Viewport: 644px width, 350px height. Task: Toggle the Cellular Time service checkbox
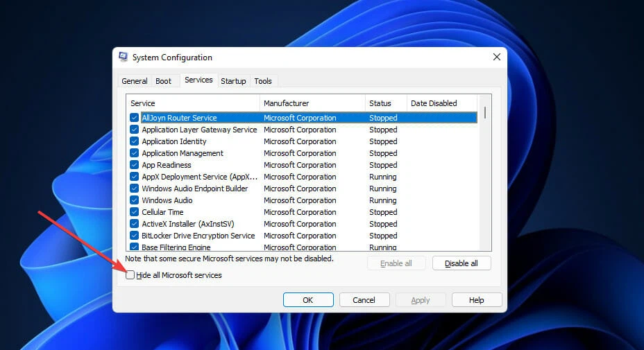pos(135,212)
